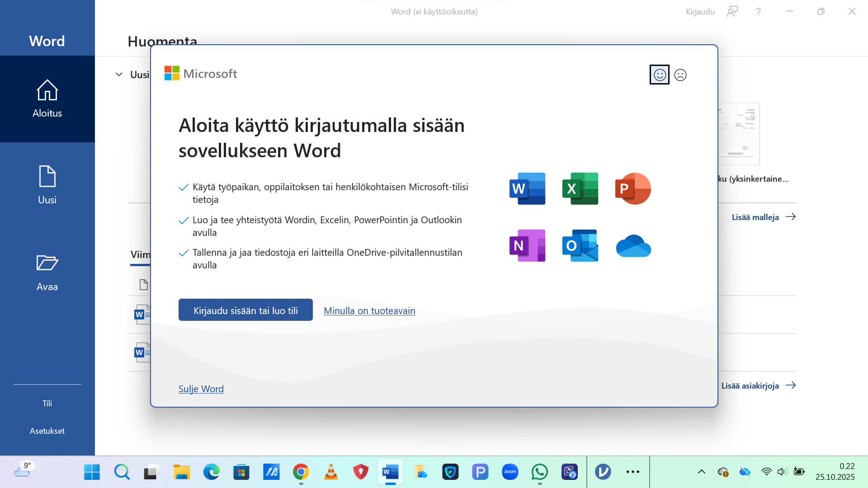Click Sulje Word link
The width and height of the screenshot is (868, 488).
pyautogui.click(x=201, y=389)
